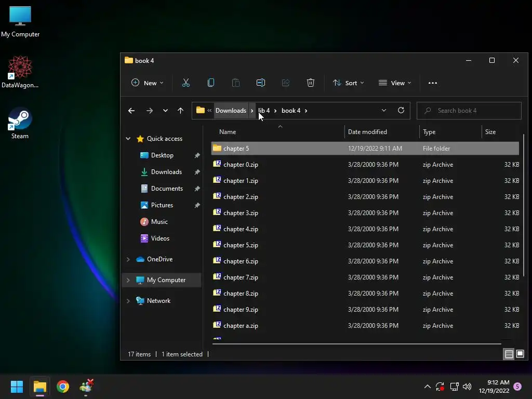Expand the My Computer tree node
Viewport: 532px width, 399px height.
coord(128,280)
